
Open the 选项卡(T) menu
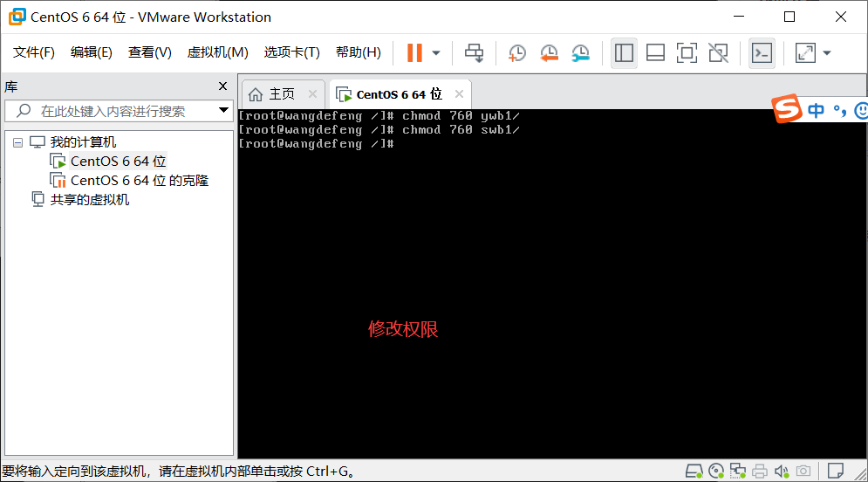291,52
